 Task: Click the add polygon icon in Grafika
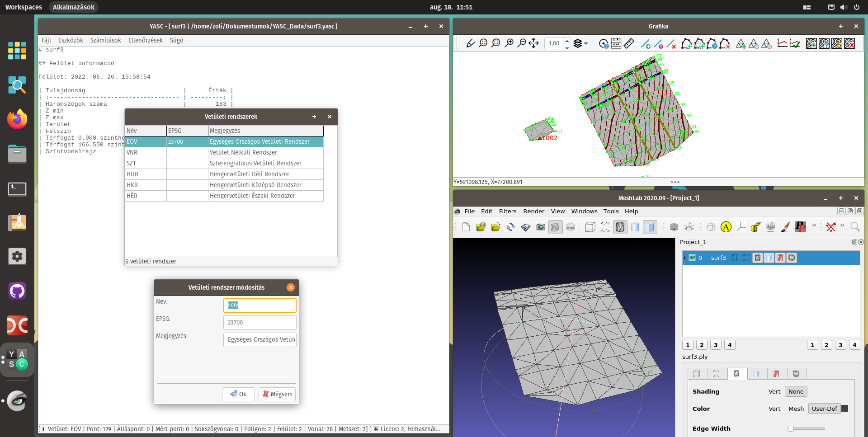point(686,43)
